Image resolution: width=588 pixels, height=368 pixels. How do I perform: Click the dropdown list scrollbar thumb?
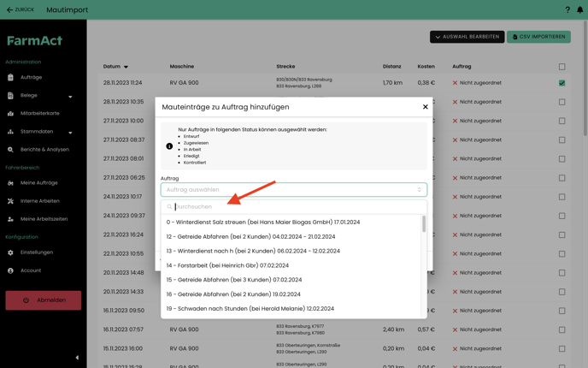[424, 224]
